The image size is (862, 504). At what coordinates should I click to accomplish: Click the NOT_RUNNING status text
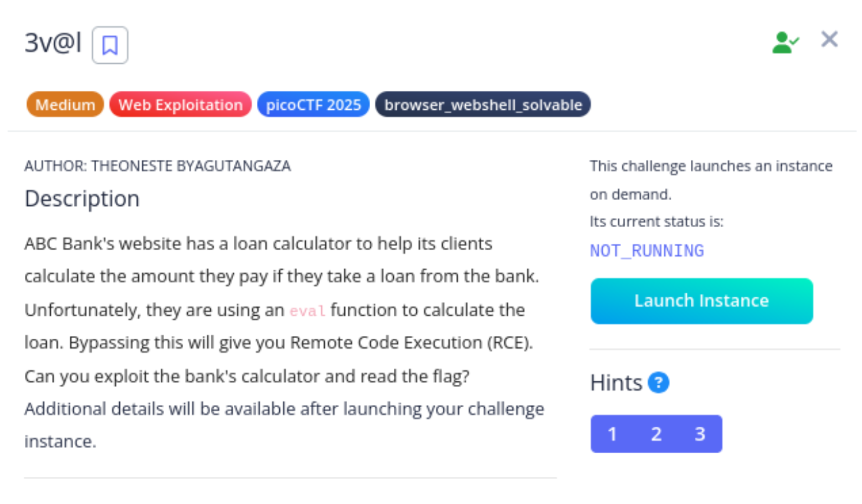[647, 251]
